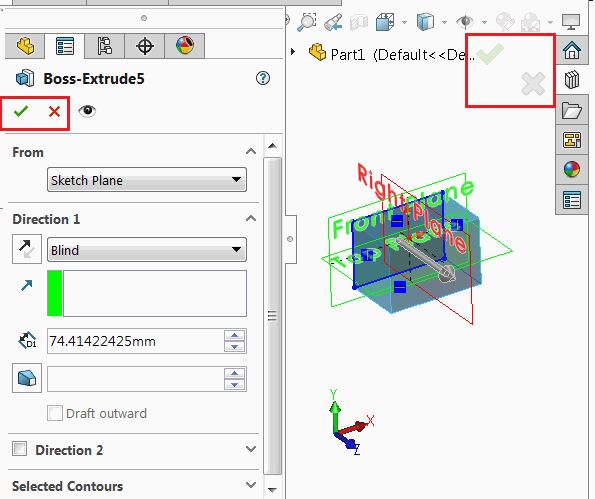
Task: Click the Direction of Extrusion arrow icon
Action: (x=27, y=285)
